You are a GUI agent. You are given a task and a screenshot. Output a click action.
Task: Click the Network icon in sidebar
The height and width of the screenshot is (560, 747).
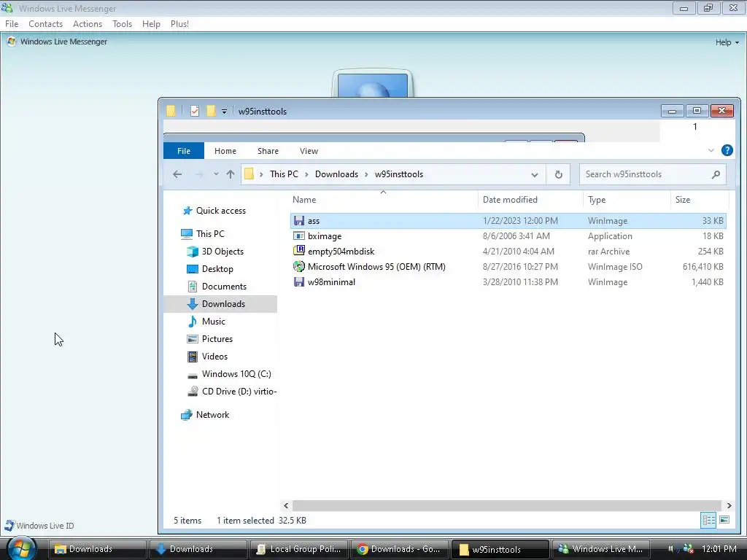pos(187,415)
